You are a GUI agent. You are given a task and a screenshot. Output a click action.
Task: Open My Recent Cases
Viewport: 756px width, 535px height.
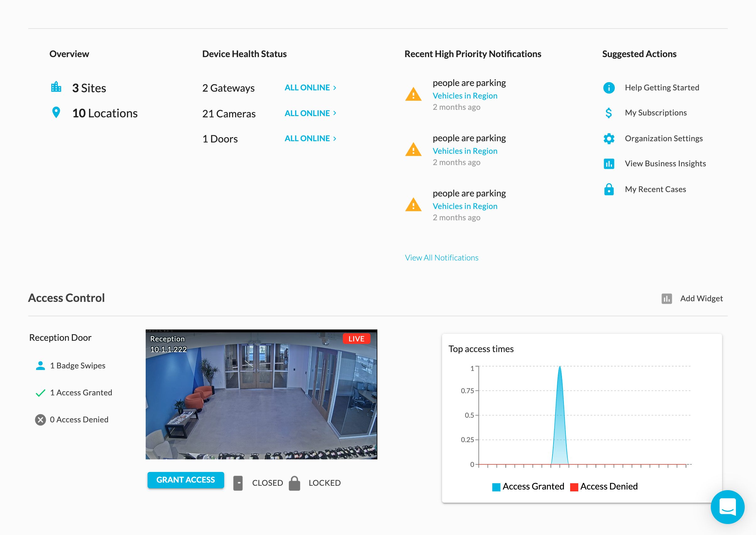click(655, 189)
